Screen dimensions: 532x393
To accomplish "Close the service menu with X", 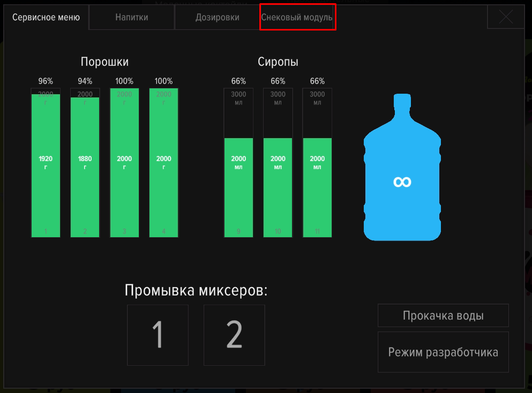I will coord(505,17).
